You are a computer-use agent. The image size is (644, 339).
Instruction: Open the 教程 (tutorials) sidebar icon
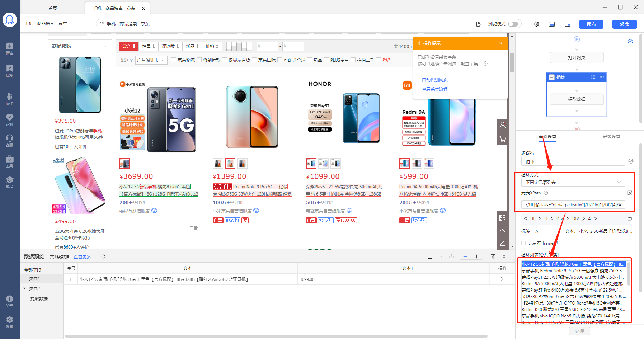(x=10, y=182)
